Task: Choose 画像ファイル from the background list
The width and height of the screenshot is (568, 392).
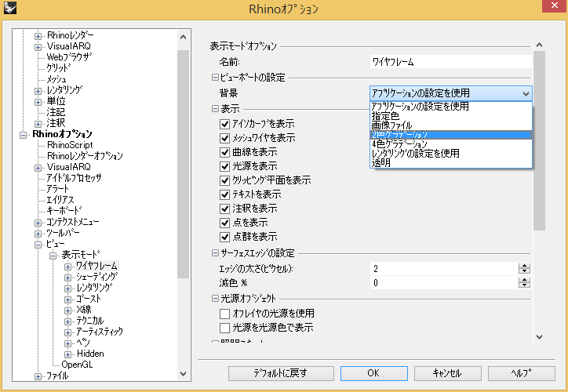Action: click(450, 125)
